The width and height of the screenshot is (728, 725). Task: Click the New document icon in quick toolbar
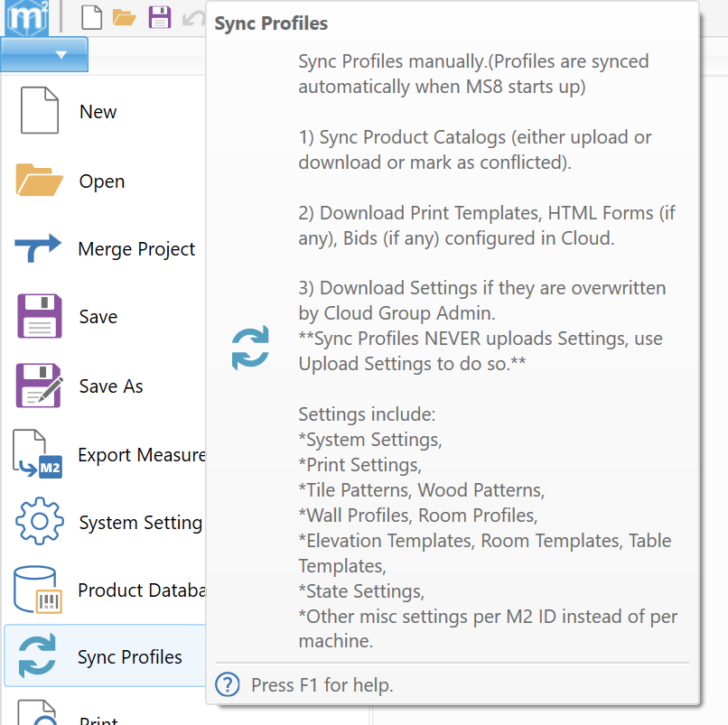tap(90, 16)
